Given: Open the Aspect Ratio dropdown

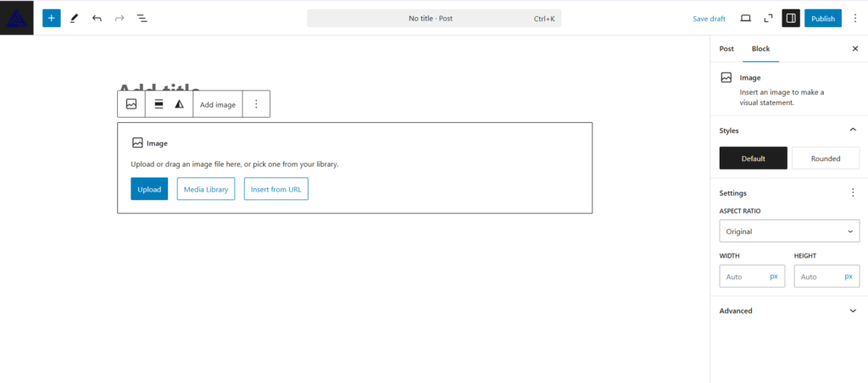Looking at the screenshot, I should point(789,231).
